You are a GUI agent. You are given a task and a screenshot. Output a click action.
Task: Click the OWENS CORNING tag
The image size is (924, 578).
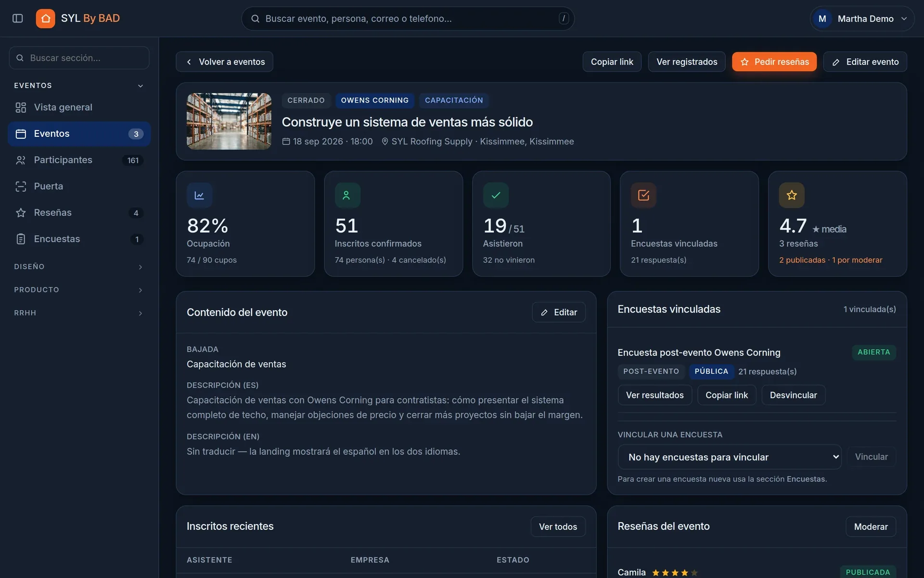pos(374,100)
